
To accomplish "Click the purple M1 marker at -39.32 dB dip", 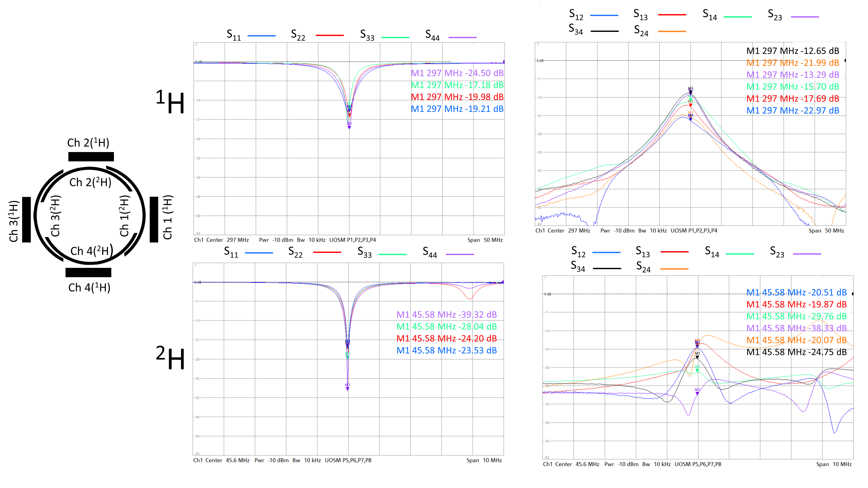I will (347, 388).
